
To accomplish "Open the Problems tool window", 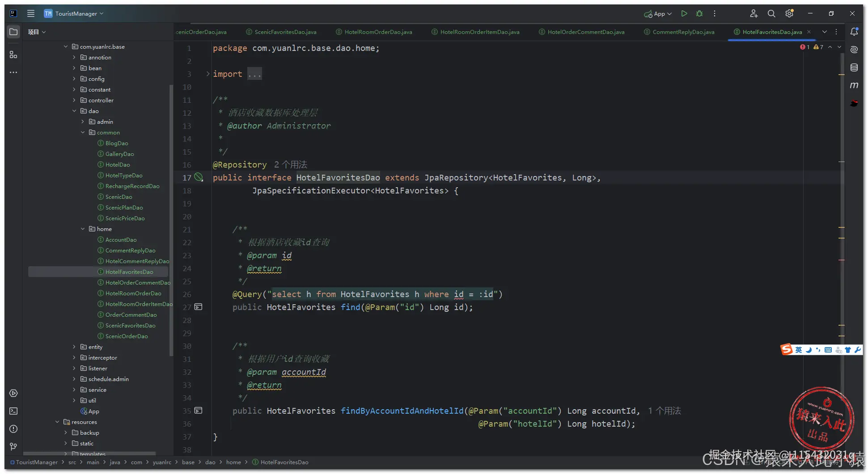I will point(13,429).
